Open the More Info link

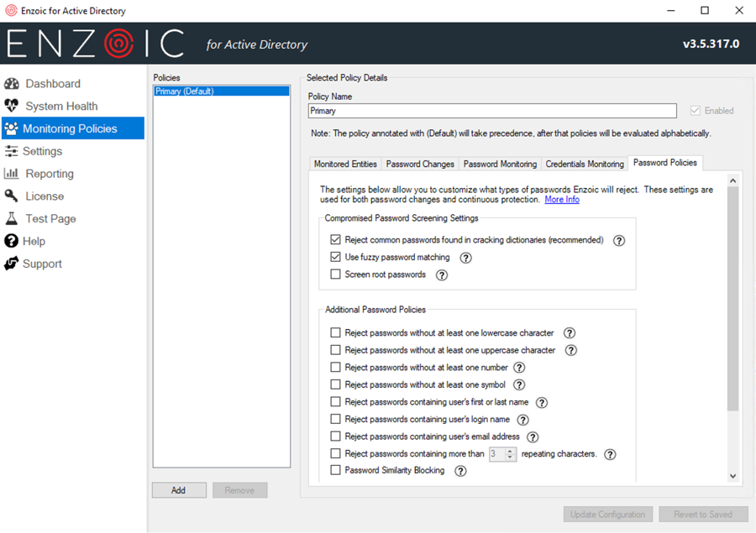click(561, 200)
